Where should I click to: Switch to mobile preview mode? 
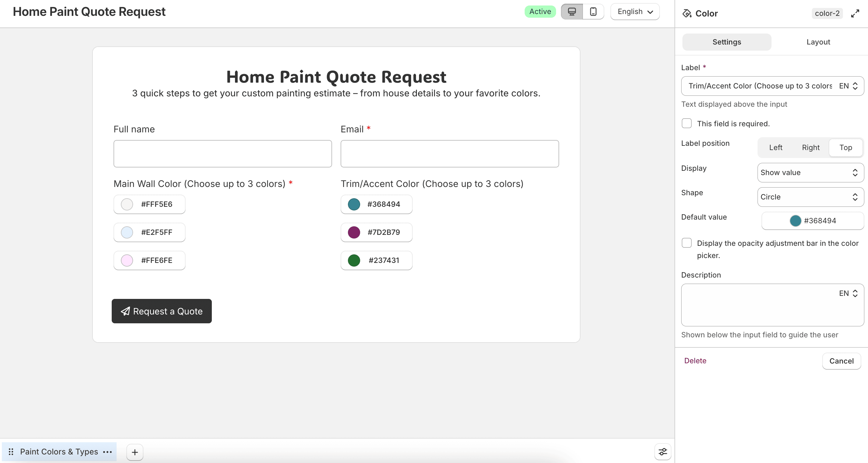593,12
